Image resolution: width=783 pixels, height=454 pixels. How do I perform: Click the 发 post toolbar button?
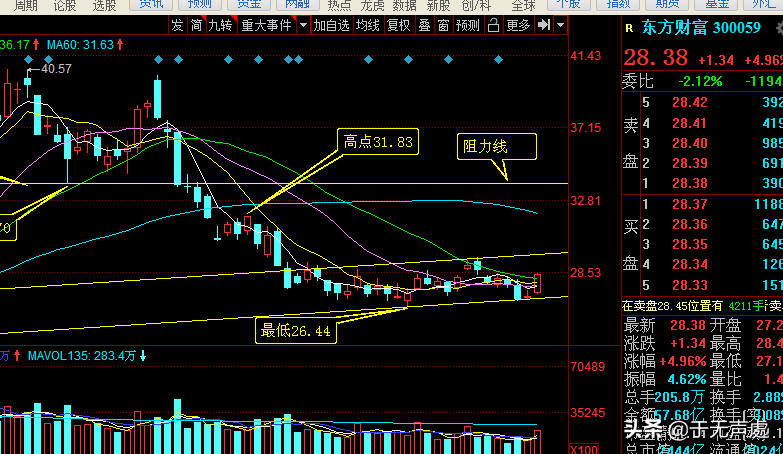(x=177, y=25)
